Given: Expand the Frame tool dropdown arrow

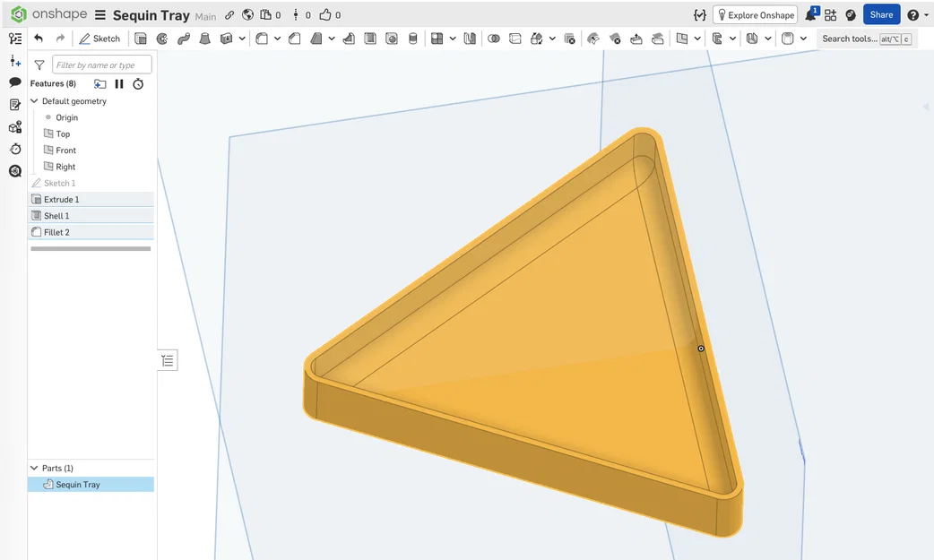Looking at the screenshot, I should [x=732, y=39].
